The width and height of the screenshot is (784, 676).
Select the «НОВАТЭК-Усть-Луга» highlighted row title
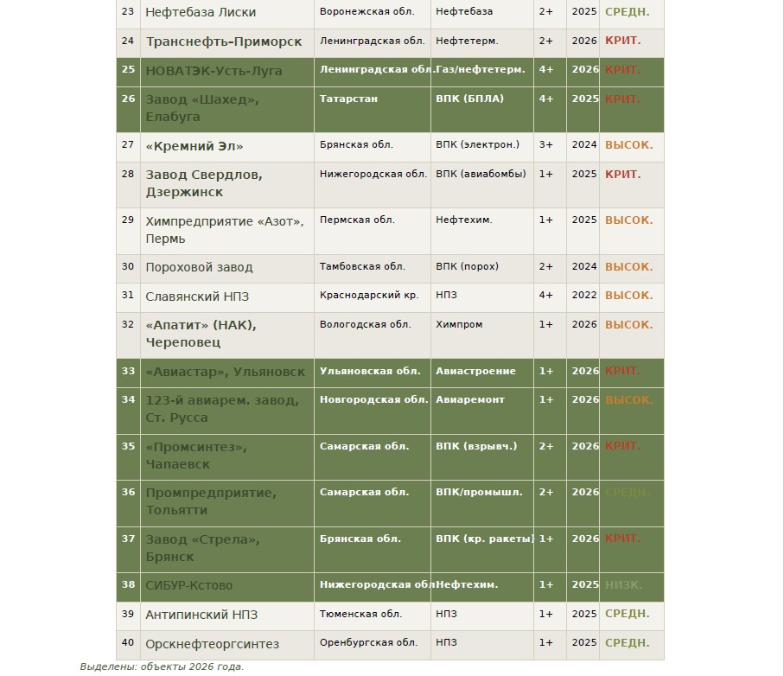click(214, 71)
